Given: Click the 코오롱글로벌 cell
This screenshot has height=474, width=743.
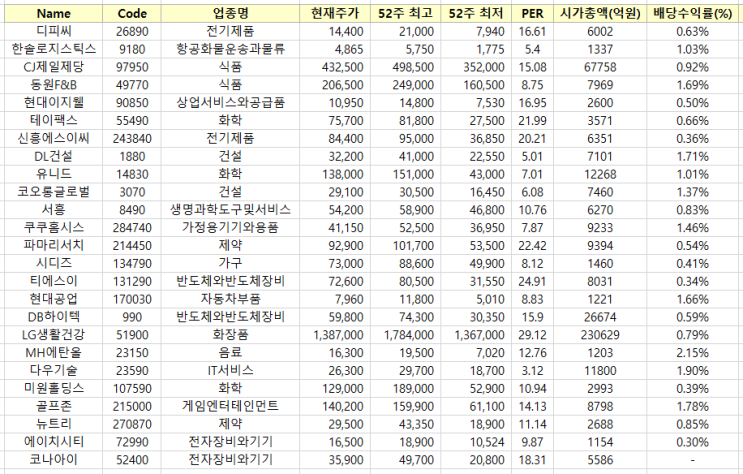Looking at the screenshot, I should pos(54,192).
